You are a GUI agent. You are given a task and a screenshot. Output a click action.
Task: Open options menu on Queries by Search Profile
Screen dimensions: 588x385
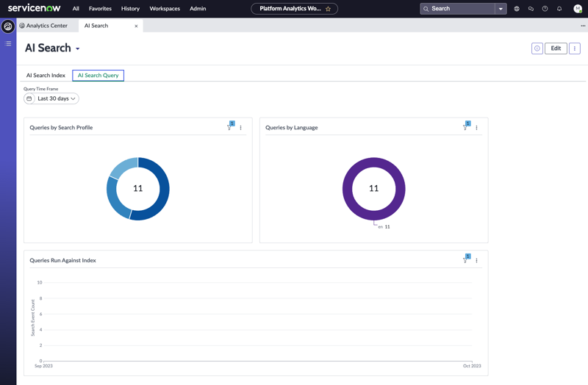[x=241, y=128]
